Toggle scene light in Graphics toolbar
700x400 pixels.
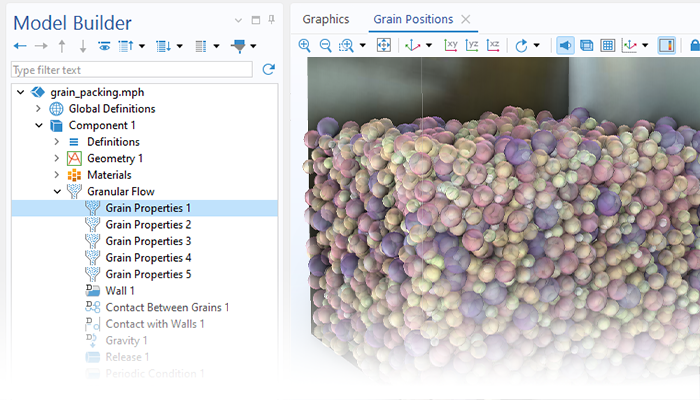[565, 45]
